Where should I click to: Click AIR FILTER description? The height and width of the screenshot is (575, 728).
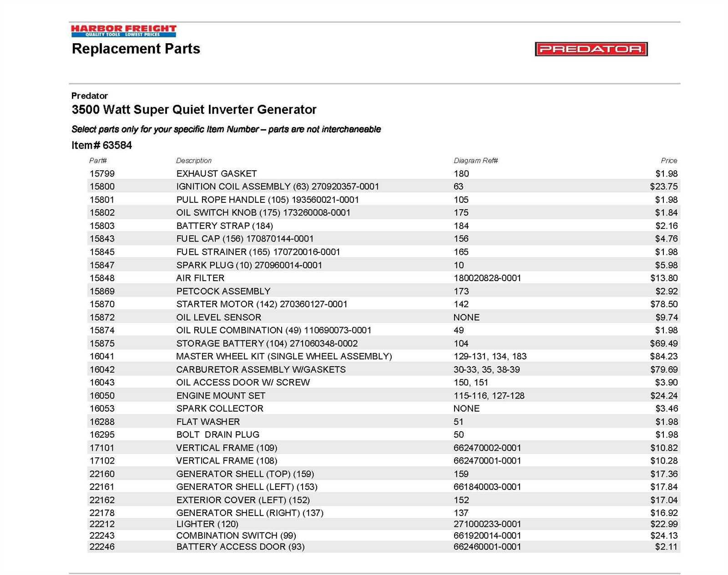(200, 278)
